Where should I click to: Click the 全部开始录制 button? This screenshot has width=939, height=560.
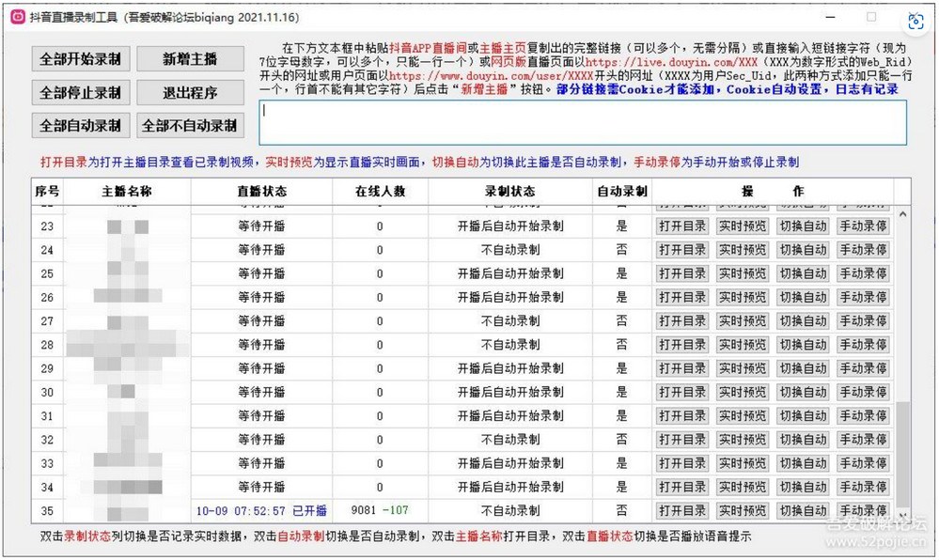pos(80,58)
